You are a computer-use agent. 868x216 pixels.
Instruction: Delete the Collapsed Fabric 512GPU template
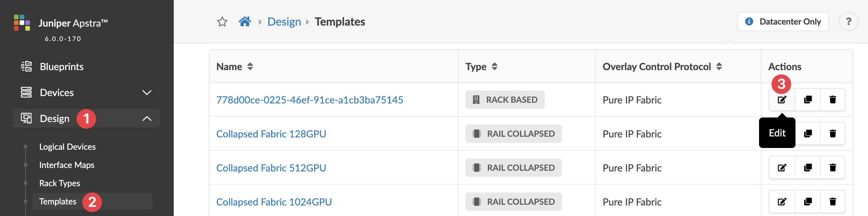[x=833, y=168]
